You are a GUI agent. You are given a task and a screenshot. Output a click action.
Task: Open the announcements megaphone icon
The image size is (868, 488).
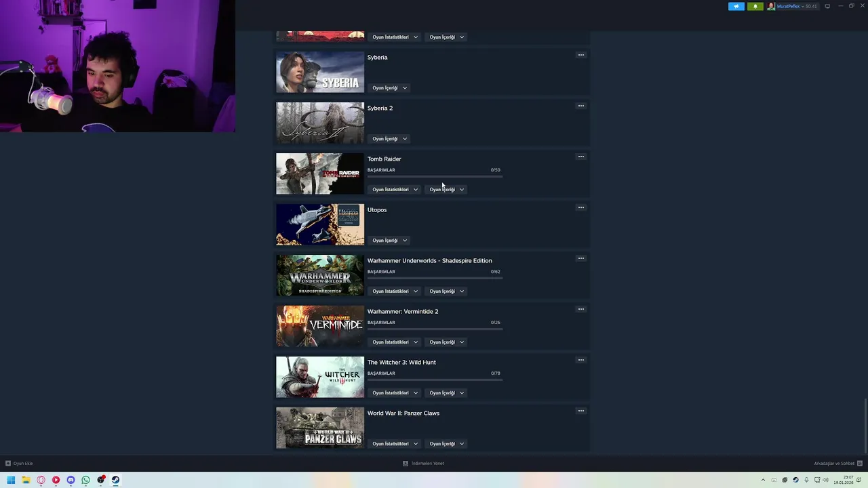(x=736, y=6)
